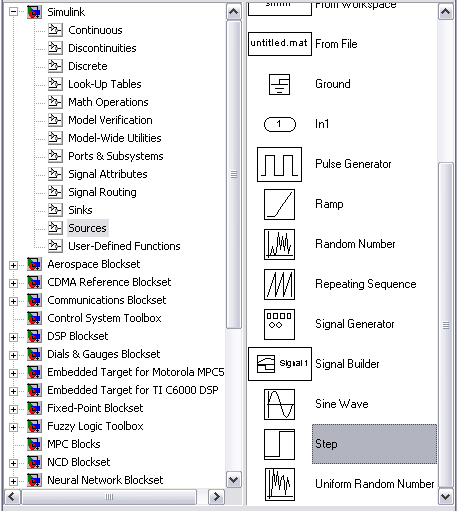Click the tree panel scroll up arrow

pos(234,12)
